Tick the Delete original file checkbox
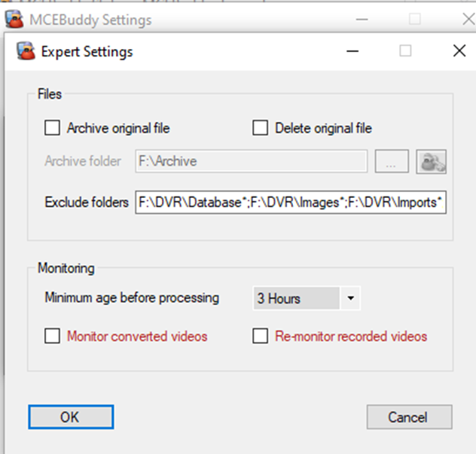This screenshot has width=476, height=454. [261, 128]
